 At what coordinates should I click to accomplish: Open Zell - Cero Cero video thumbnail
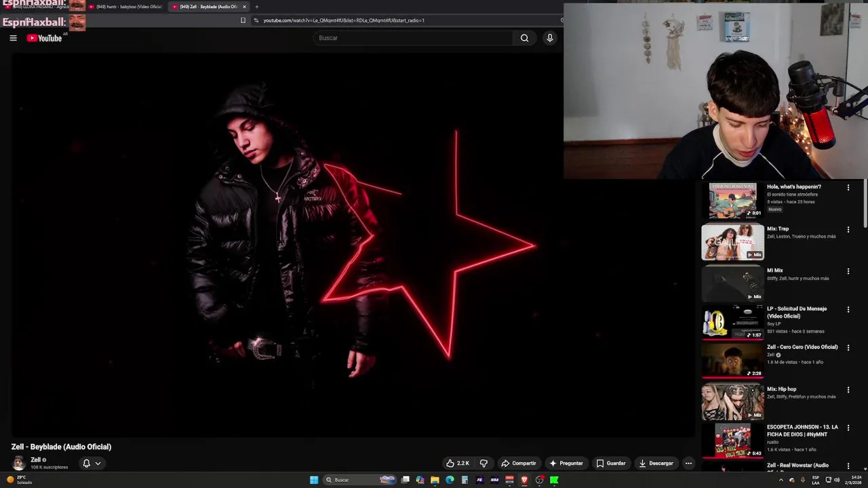(x=732, y=361)
